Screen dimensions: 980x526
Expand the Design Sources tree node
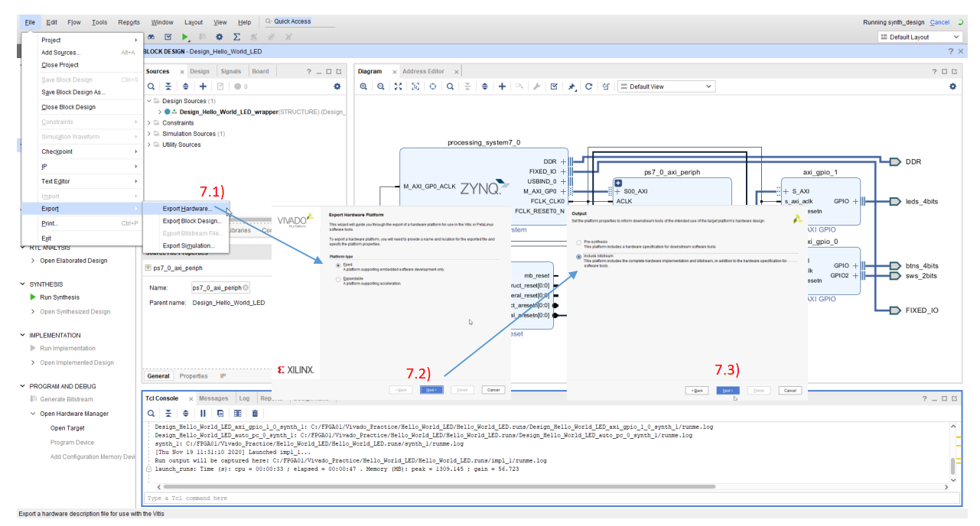pos(150,101)
